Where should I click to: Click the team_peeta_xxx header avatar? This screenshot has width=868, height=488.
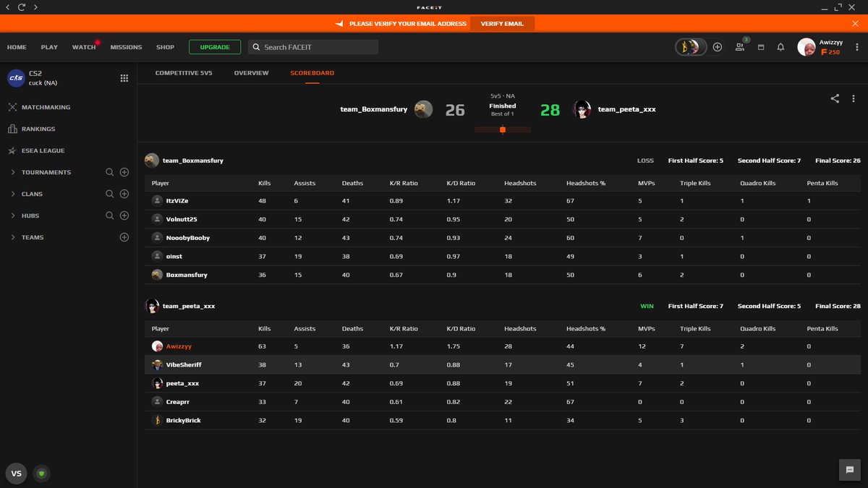(582, 109)
